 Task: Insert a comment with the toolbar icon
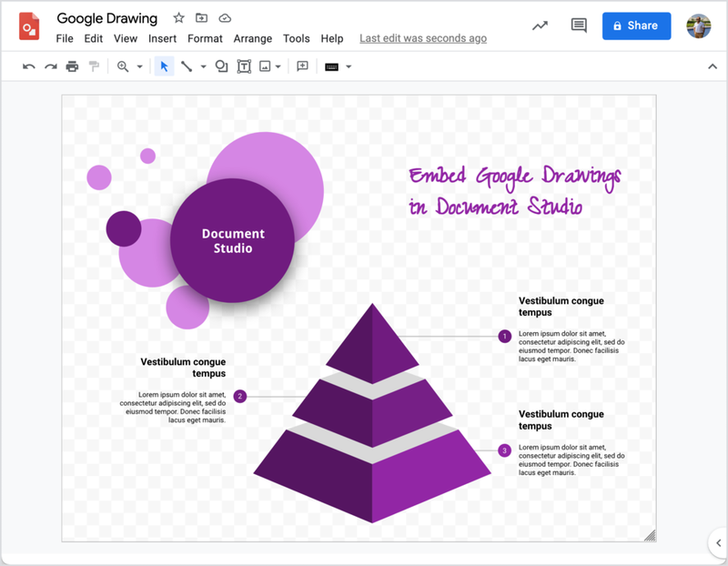coord(301,66)
